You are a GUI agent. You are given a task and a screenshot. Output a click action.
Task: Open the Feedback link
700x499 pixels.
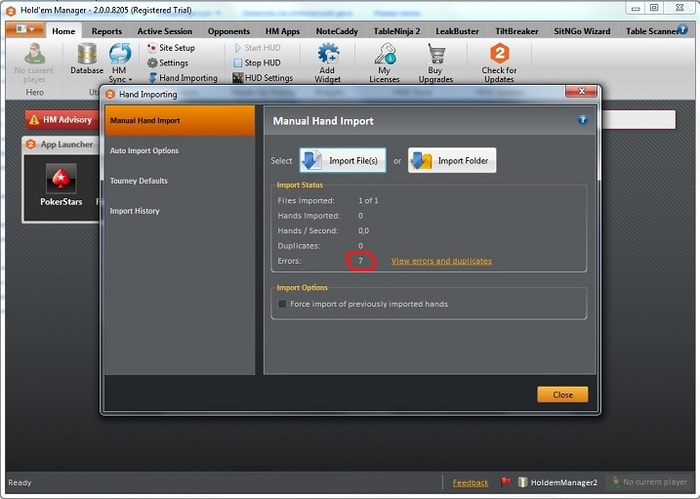pyautogui.click(x=470, y=482)
